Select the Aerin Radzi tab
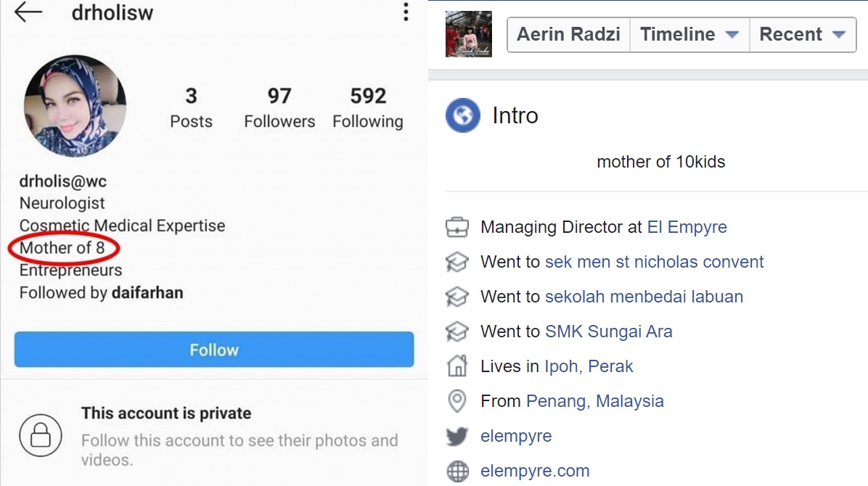The image size is (868, 486). pyautogui.click(x=568, y=34)
